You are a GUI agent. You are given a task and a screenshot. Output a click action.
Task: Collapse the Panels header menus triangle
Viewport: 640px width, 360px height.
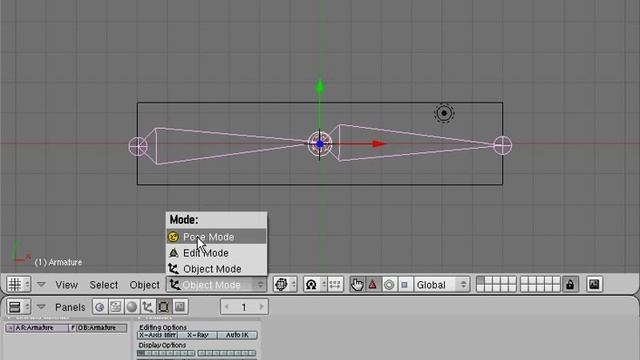tap(41, 307)
